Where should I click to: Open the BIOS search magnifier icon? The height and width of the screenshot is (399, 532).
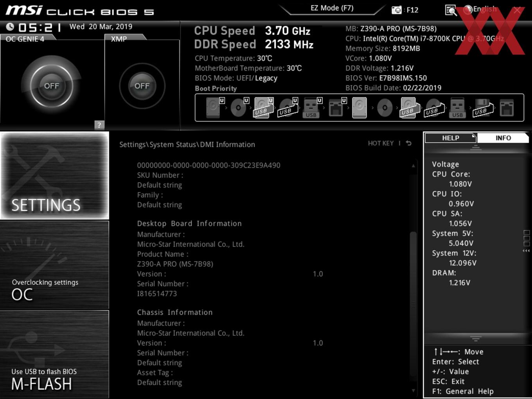point(451,10)
